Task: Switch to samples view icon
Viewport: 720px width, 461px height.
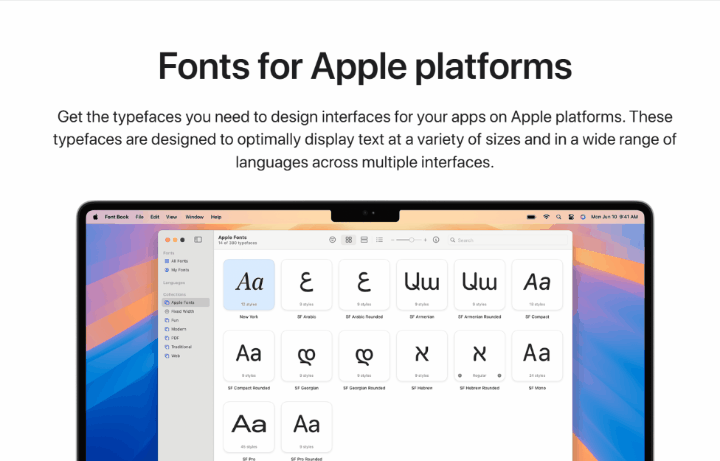Action: point(364,240)
